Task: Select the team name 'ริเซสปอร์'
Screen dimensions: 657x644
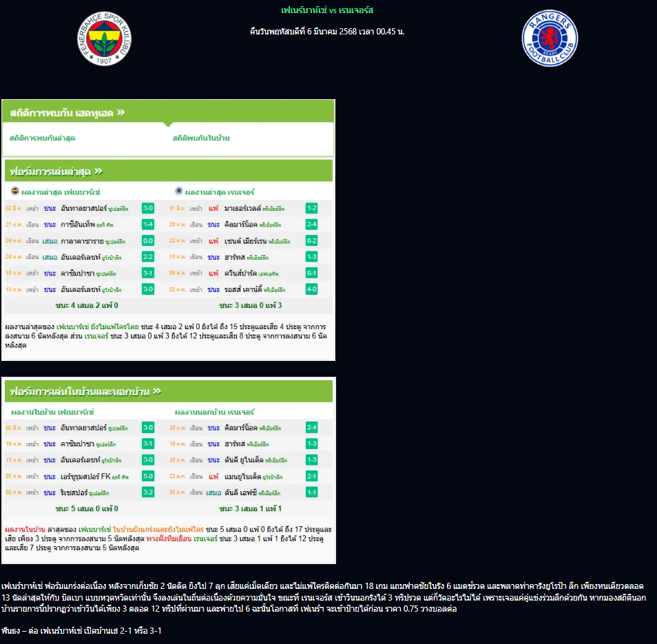Action: click(74, 492)
